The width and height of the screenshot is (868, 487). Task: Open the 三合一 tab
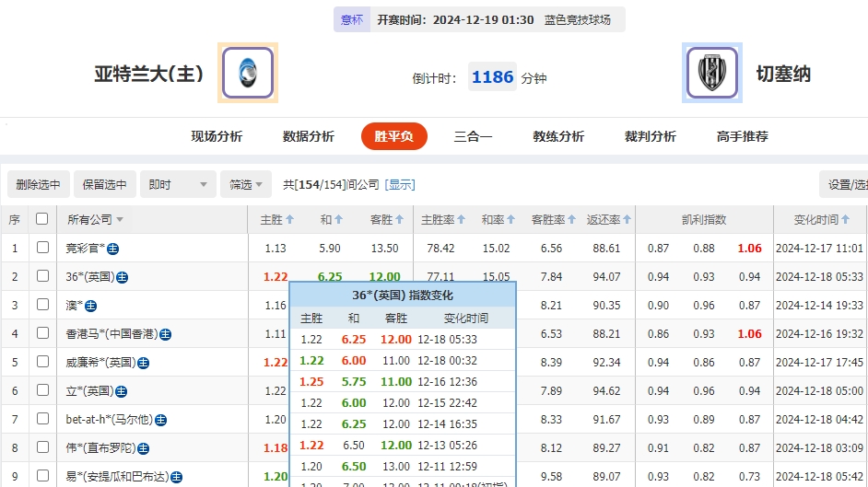(x=473, y=136)
